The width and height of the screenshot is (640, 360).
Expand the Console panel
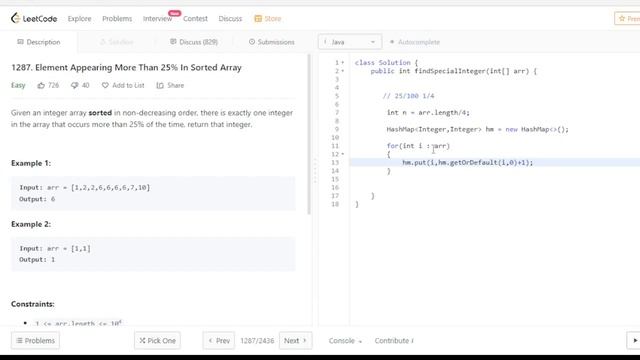click(345, 340)
